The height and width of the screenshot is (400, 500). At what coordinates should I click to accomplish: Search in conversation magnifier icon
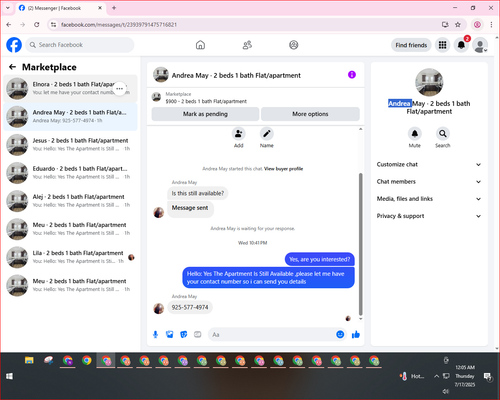443,134
